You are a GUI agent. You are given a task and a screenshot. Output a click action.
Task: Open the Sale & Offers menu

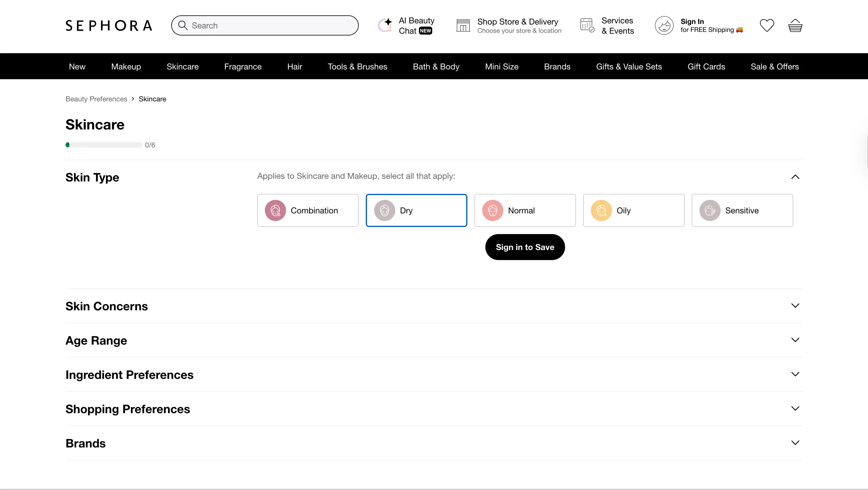[775, 66]
